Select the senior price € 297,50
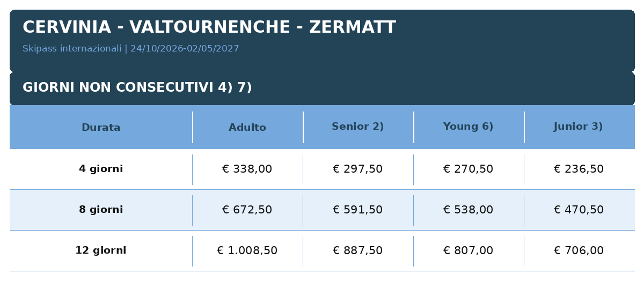Viewport: 644px width, 281px height. 358,169
